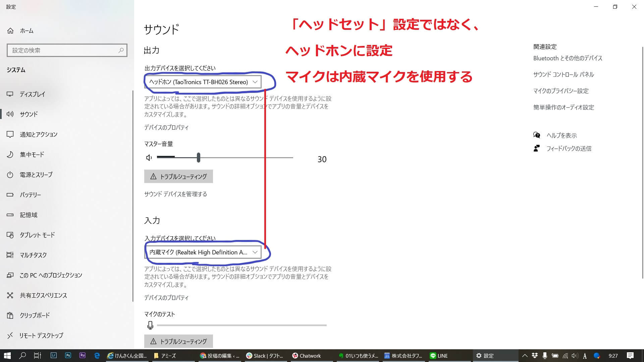Select ディスプレイ in the sidebar

(32, 94)
